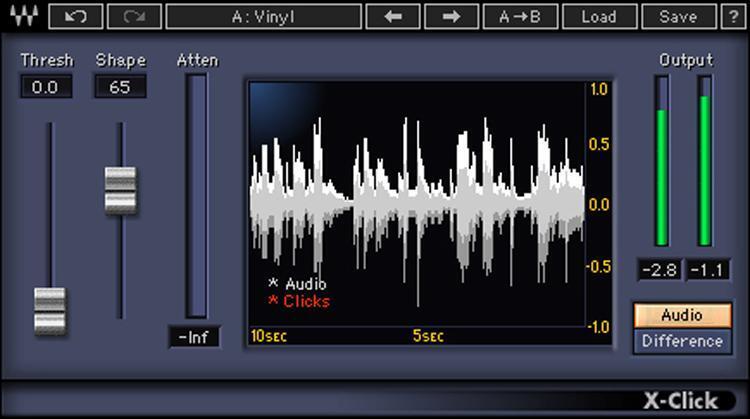Select the Shape value field showing 65
Screen dimensions: 750x419
click(x=120, y=87)
